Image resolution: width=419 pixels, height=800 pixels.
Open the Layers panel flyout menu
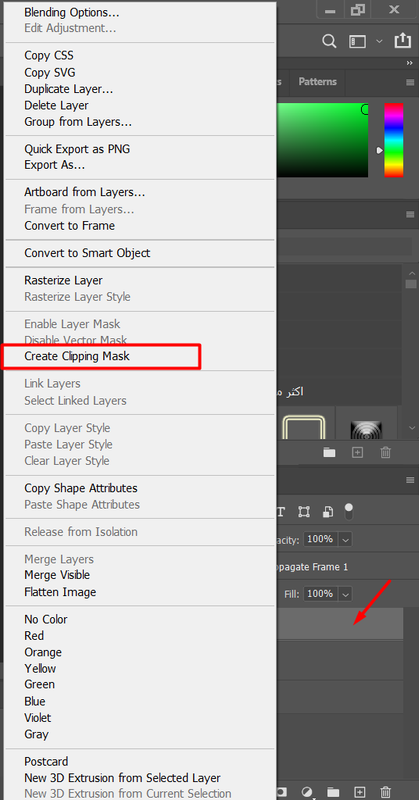[x=410, y=480]
